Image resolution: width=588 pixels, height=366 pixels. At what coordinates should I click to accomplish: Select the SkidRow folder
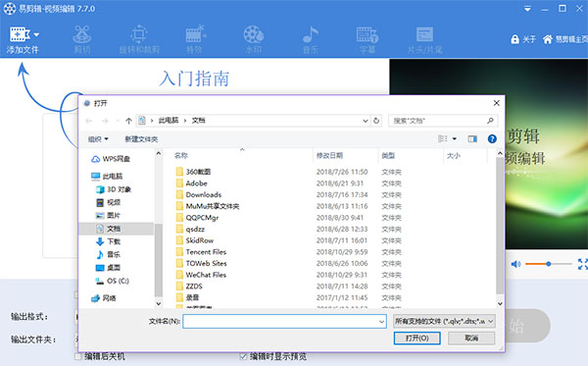(x=195, y=240)
